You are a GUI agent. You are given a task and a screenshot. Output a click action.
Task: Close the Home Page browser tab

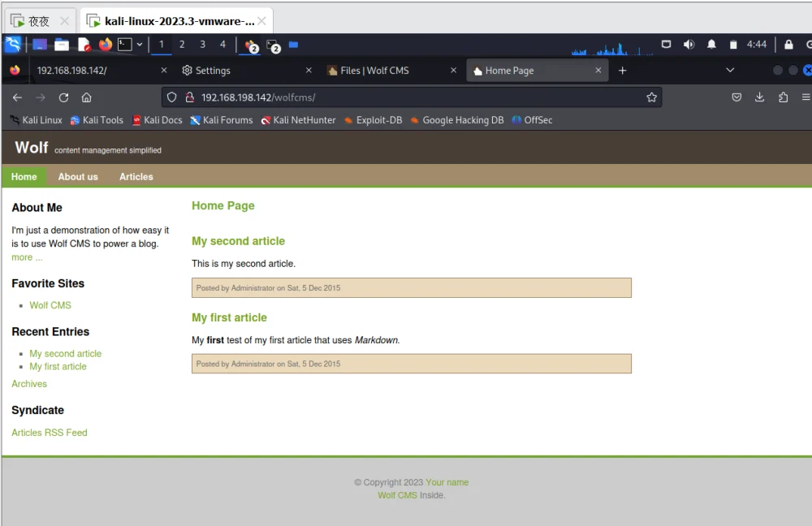click(598, 70)
